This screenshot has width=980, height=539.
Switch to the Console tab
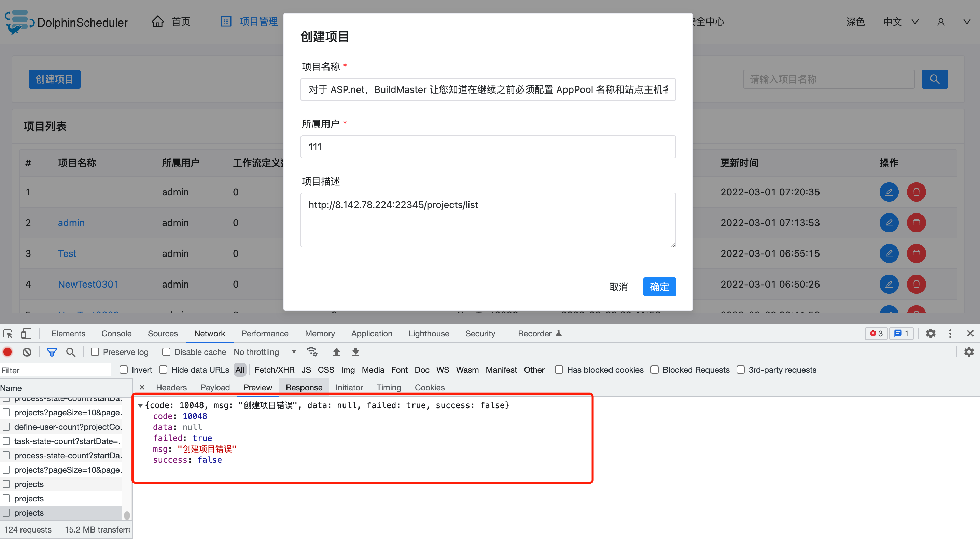[116, 333]
